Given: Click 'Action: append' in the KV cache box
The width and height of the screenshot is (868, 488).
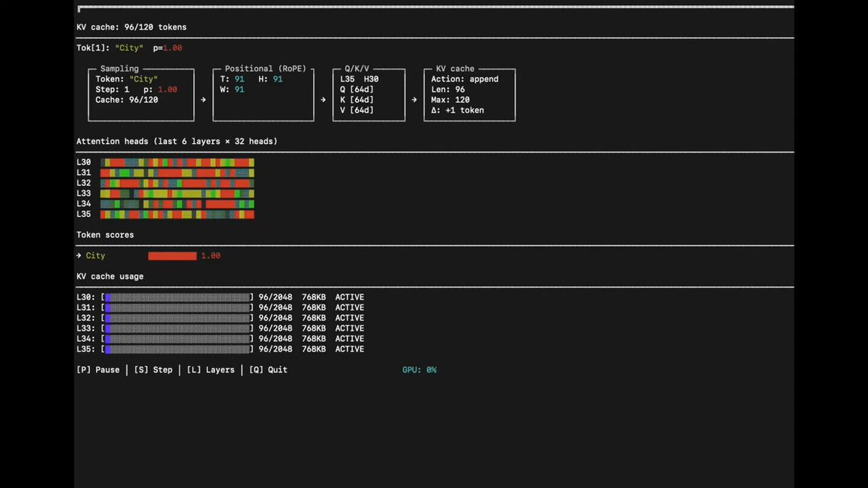Looking at the screenshot, I should coord(465,79).
